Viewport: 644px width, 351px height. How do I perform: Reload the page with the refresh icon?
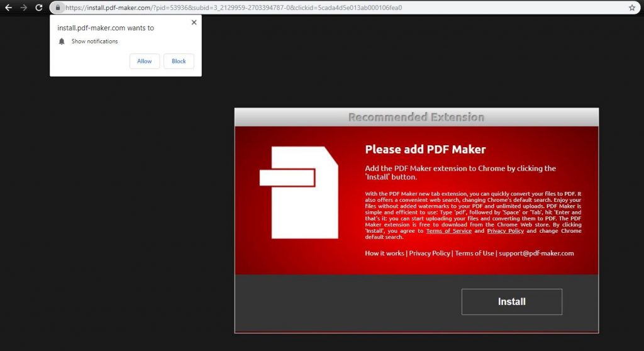click(x=39, y=8)
